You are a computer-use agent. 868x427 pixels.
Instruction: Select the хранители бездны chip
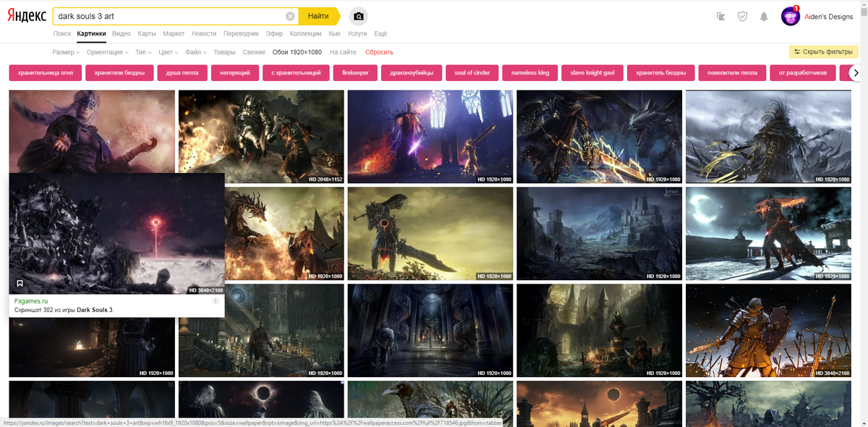(119, 72)
